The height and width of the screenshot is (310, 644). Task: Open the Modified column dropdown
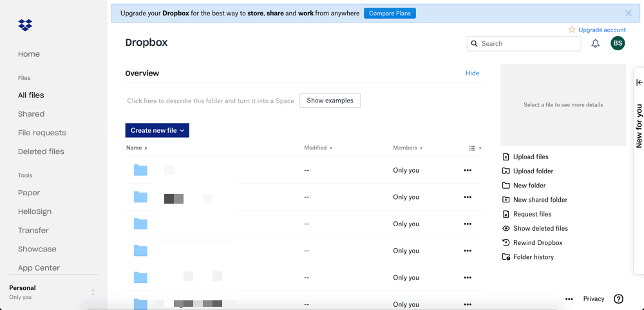tap(318, 148)
